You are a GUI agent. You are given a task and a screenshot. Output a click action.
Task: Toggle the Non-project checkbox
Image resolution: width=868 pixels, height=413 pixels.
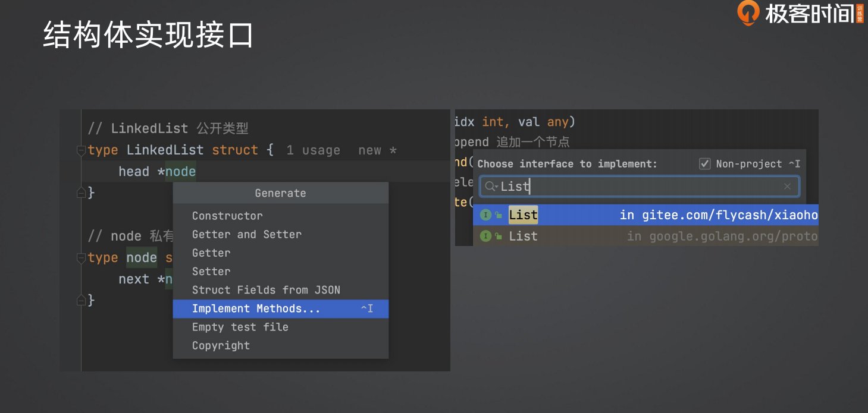[705, 163]
